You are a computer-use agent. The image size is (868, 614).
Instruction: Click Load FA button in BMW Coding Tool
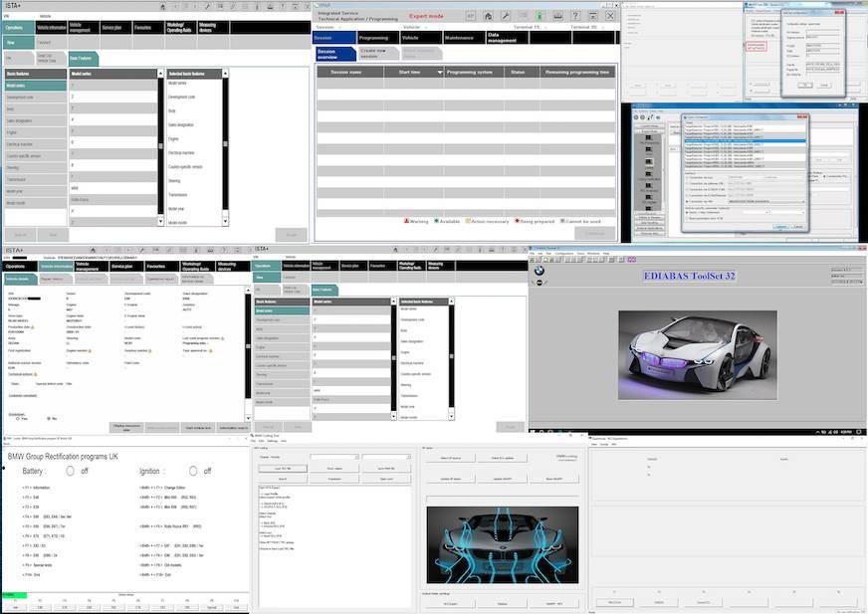pyautogui.click(x=283, y=469)
